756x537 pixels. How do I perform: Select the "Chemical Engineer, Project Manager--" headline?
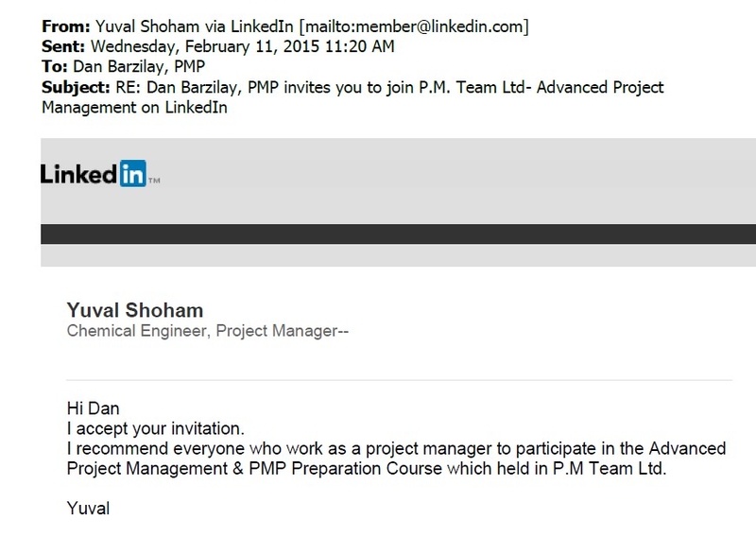point(207,331)
